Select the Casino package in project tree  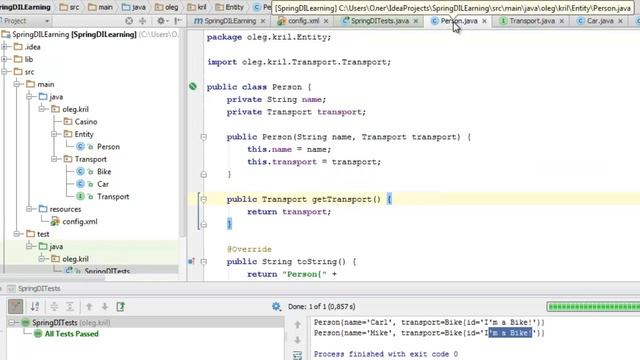coord(85,122)
